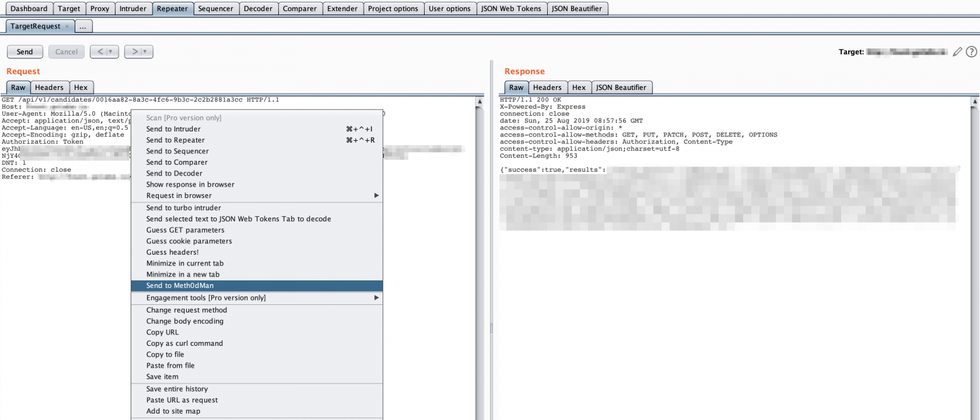Close the TargetRequest repeater tab
980x420 pixels.
click(x=67, y=26)
